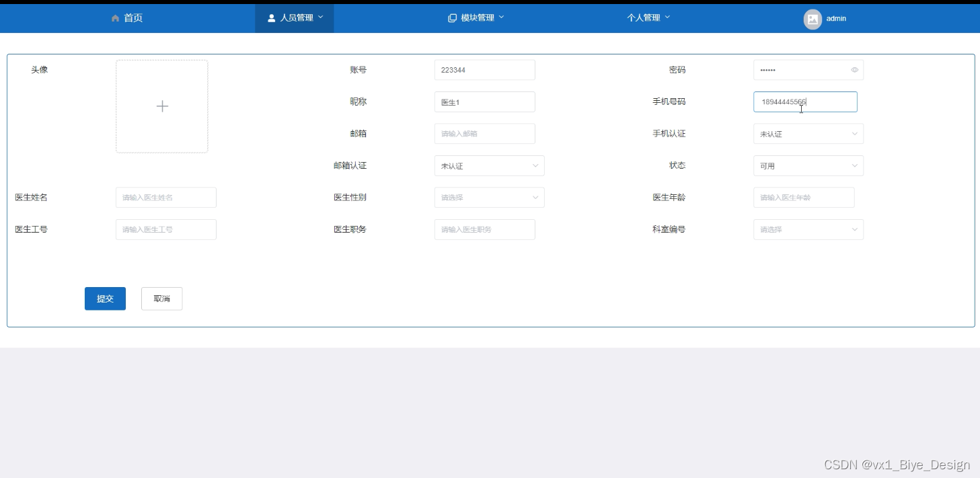Click the 账号 field containing 223344

(485, 70)
